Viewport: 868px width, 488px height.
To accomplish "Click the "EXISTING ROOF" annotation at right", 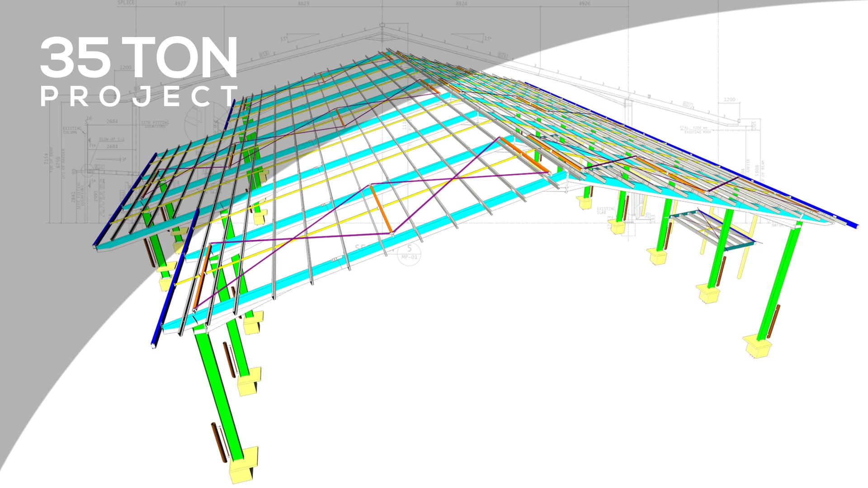I will [x=698, y=132].
